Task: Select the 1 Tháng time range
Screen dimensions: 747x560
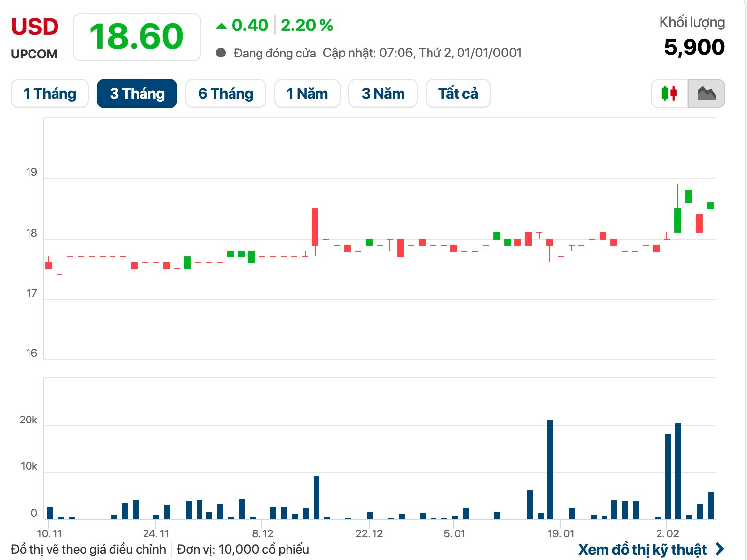Action: coord(50,93)
